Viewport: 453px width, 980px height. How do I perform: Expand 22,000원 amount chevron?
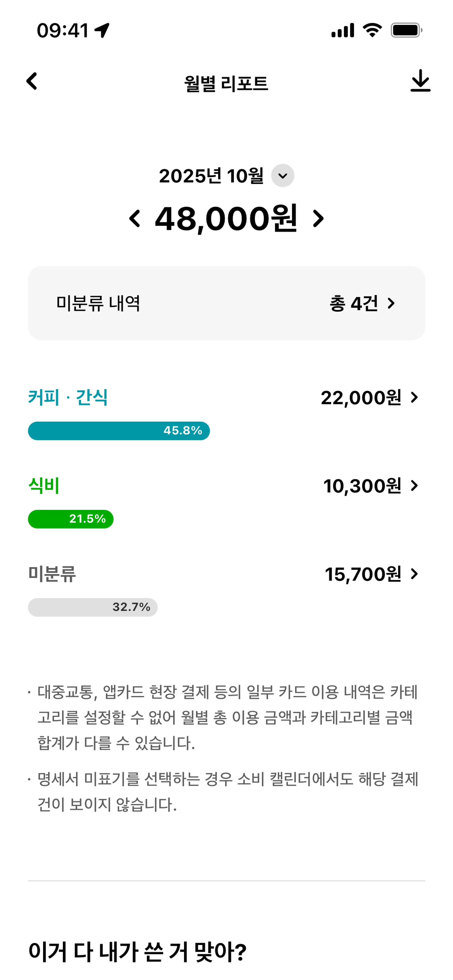click(x=414, y=398)
